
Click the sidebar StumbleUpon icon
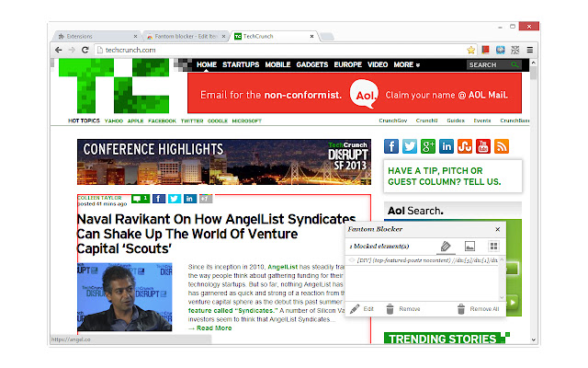[x=465, y=146]
